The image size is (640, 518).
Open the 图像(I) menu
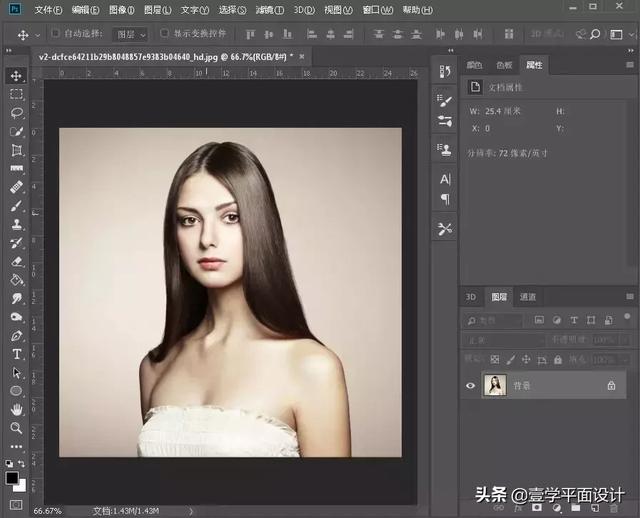122,10
